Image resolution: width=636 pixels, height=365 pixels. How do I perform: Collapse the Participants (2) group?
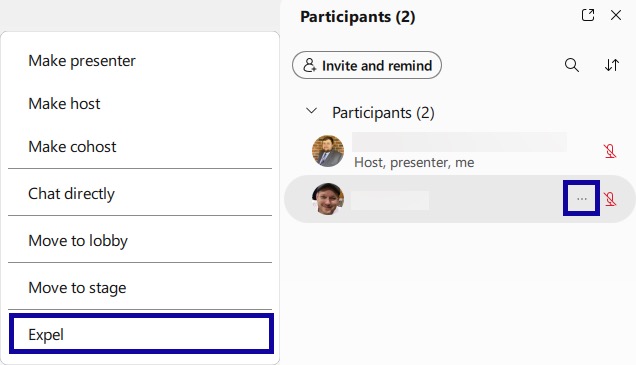coord(311,111)
